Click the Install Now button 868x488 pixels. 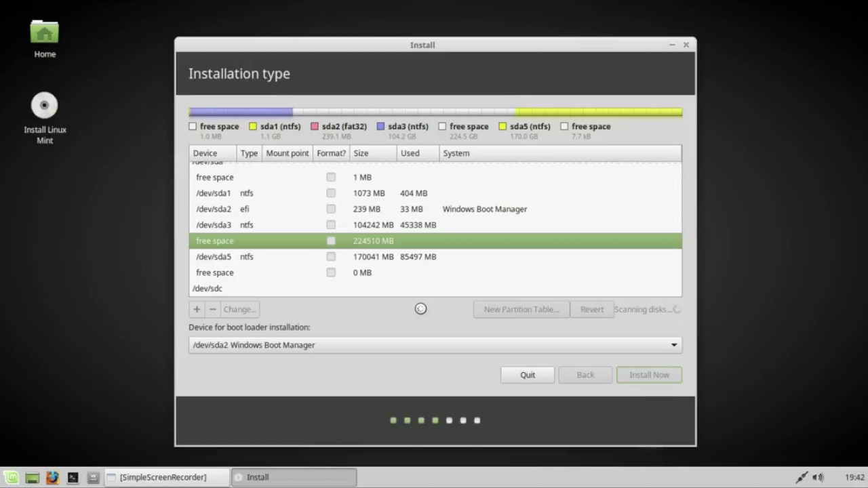[x=649, y=375]
